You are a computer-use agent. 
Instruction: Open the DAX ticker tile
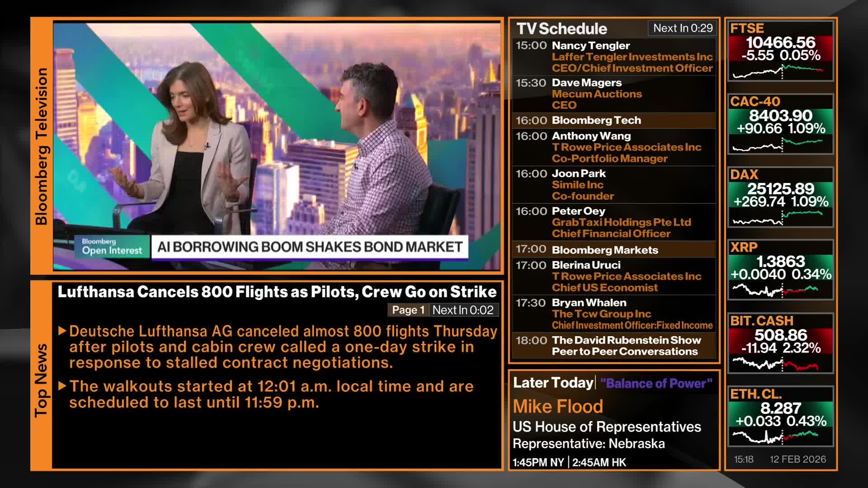pyautogui.click(x=780, y=197)
